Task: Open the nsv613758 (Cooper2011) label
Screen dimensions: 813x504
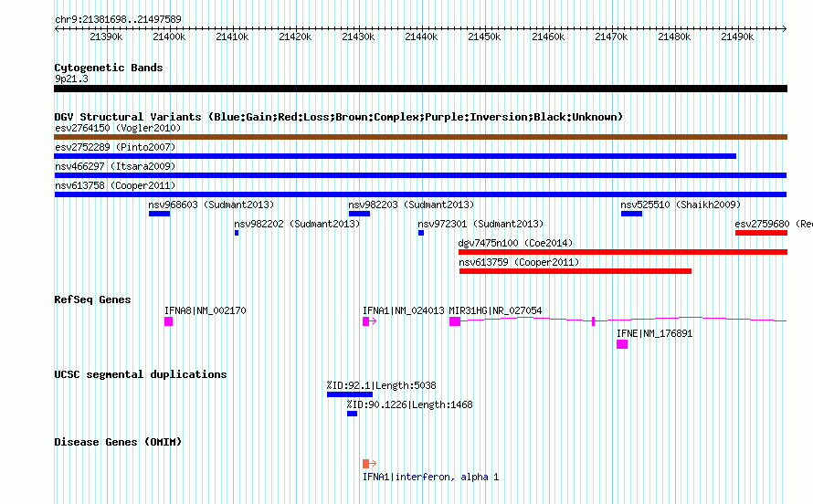Action: click(115, 185)
